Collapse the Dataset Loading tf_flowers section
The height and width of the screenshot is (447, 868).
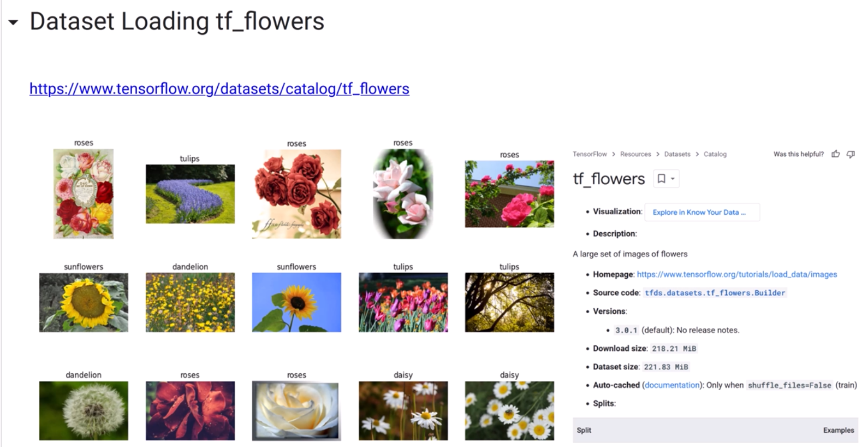point(13,22)
